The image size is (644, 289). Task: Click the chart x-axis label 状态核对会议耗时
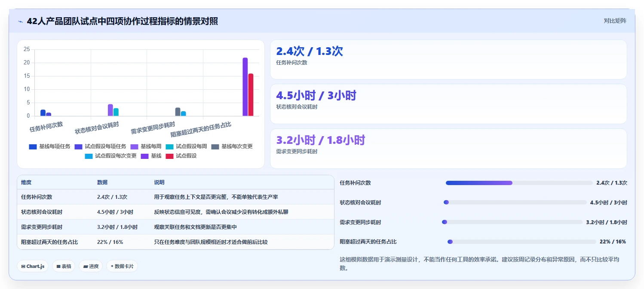click(97, 128)
